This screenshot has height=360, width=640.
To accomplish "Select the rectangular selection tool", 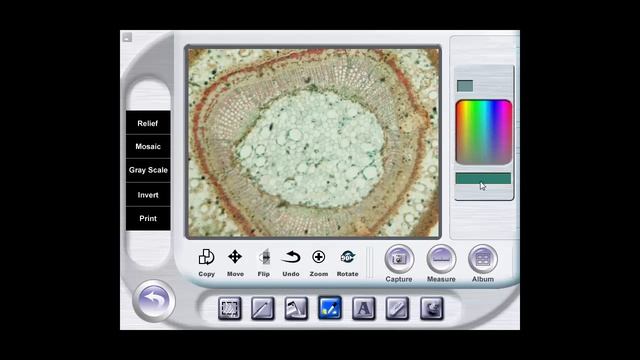I will click(230, 308).
